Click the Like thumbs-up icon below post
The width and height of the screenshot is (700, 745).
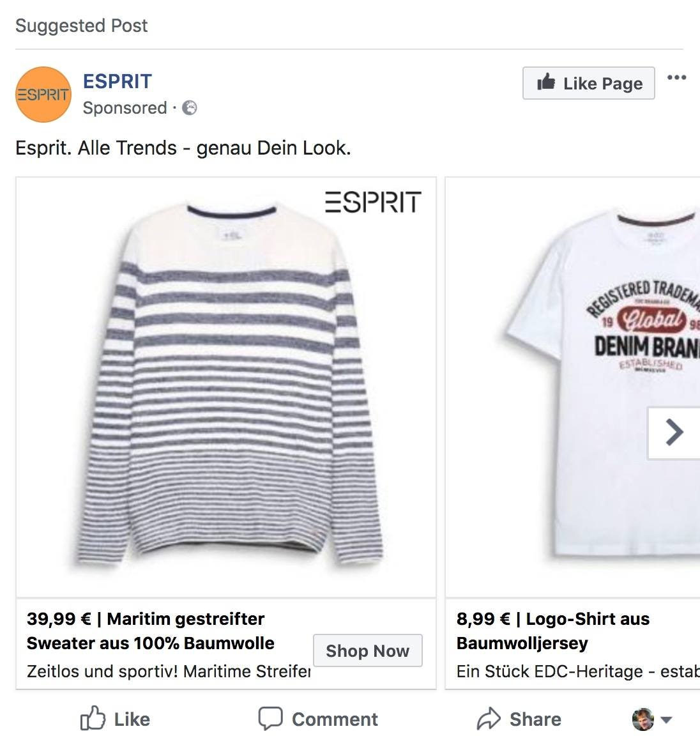coord(93,718)
